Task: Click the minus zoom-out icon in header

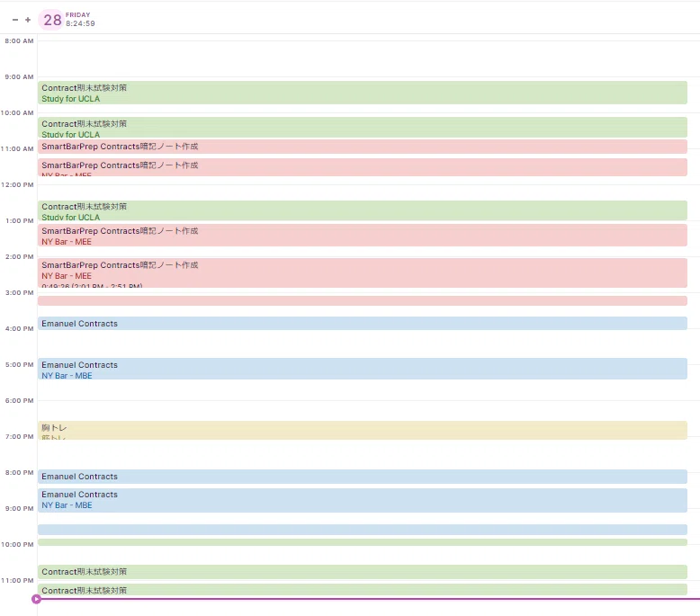Action: [15, 20]
